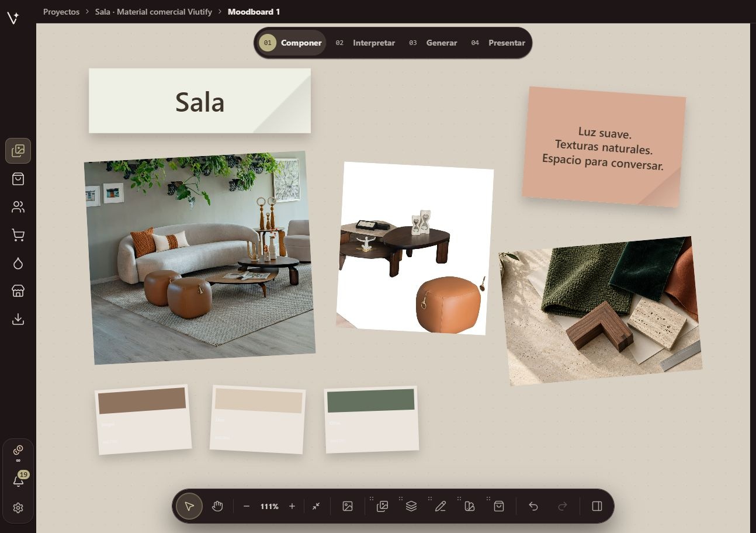
Task: Toggle the side panel
Action: pyautogui.click(x=597, y=506)
